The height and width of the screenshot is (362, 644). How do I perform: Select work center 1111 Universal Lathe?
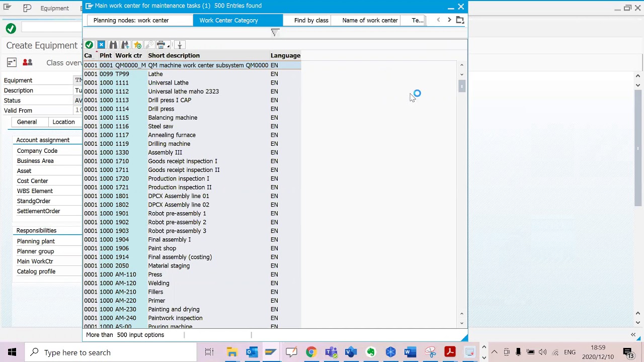(192, 83)
